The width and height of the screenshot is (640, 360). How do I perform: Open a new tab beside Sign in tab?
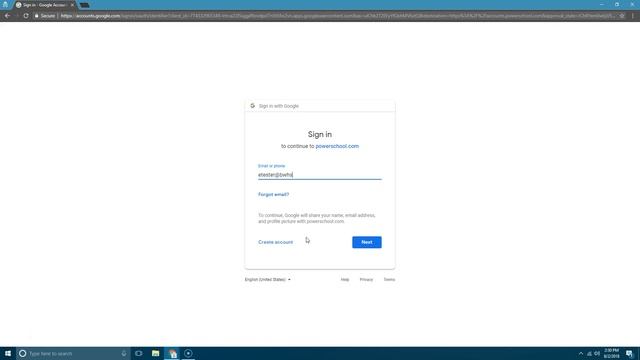(84, 5)
